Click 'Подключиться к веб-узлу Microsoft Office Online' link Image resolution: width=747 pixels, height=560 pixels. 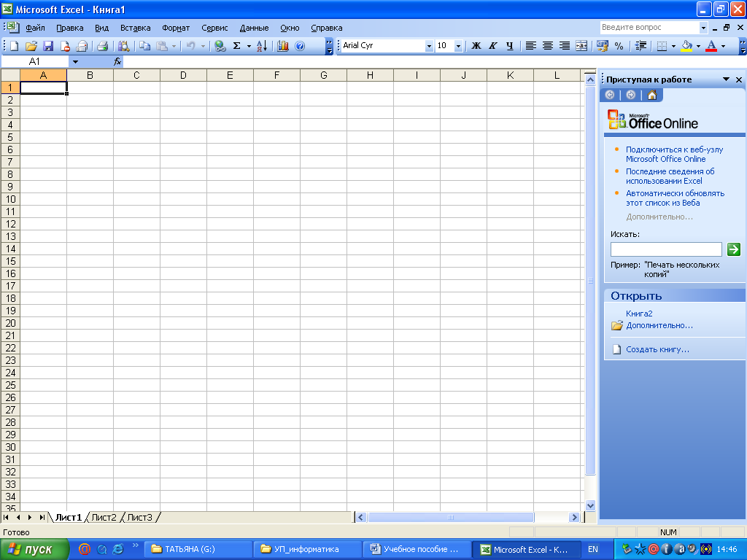(674, 155)
